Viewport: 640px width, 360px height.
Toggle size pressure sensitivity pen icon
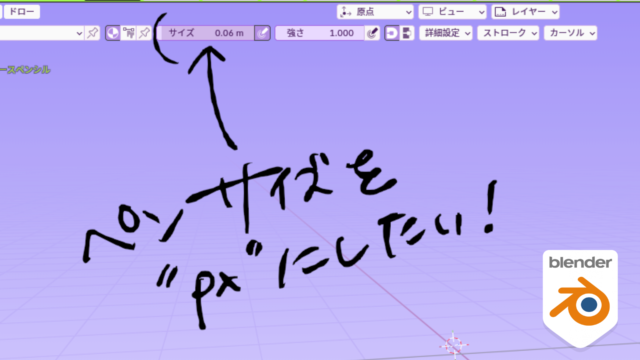[262, 33]
